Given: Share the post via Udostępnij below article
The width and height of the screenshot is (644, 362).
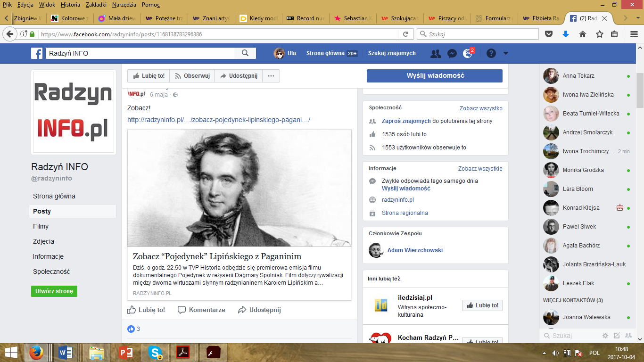Looking at the screenshot, I should [x=259, y=310].
